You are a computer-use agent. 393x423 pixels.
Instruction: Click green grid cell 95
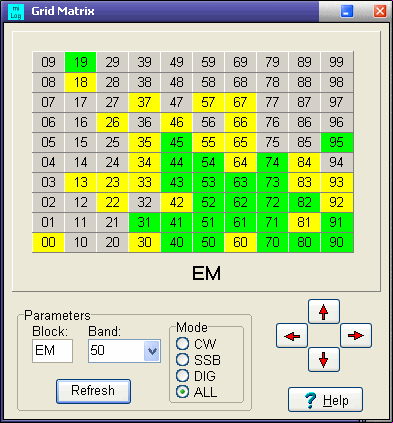pyautogui.click(x=336, y=142)
